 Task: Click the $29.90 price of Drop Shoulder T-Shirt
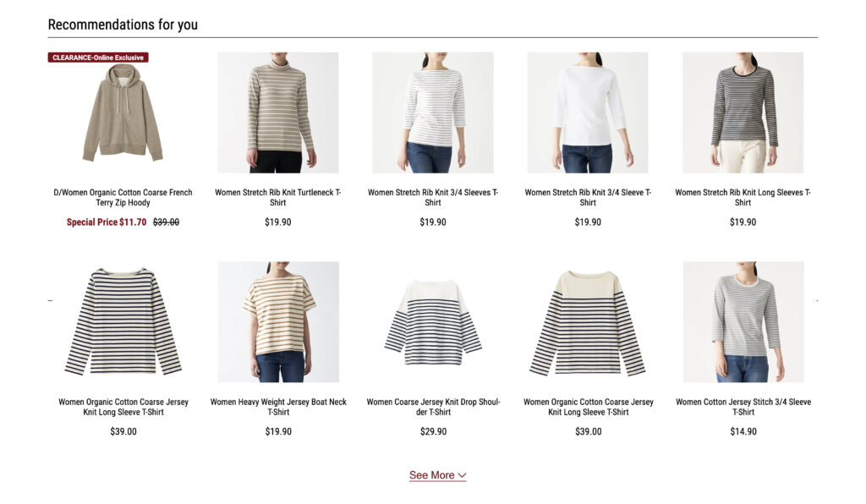click(434, 431)
